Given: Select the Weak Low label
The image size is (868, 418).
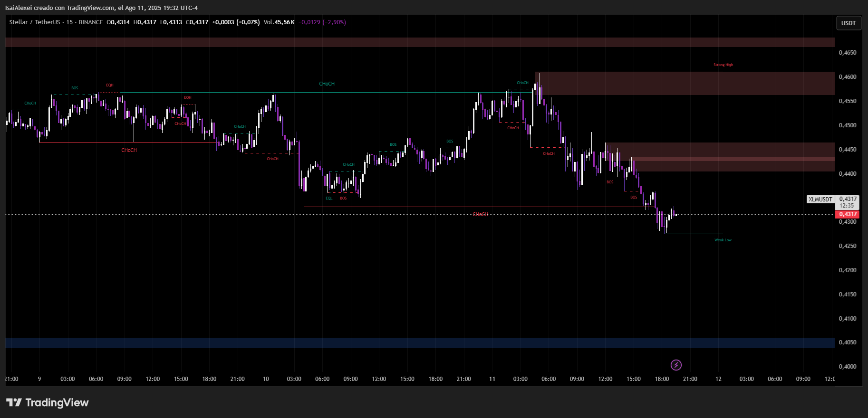Looking at the screenshot, I should pos(723,240).
